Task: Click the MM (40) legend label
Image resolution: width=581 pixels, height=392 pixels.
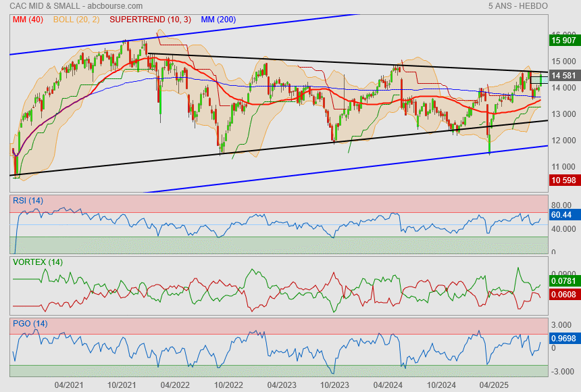Action: (27, 20)
